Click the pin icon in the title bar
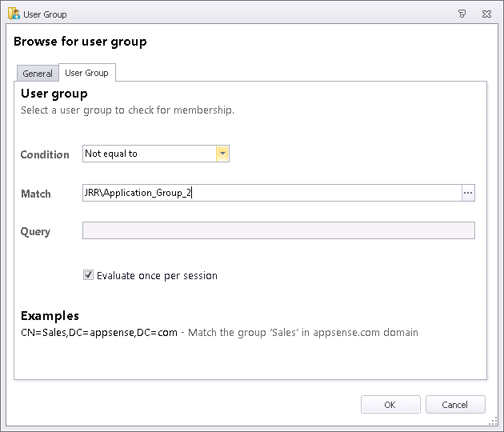 coord(462,14)
